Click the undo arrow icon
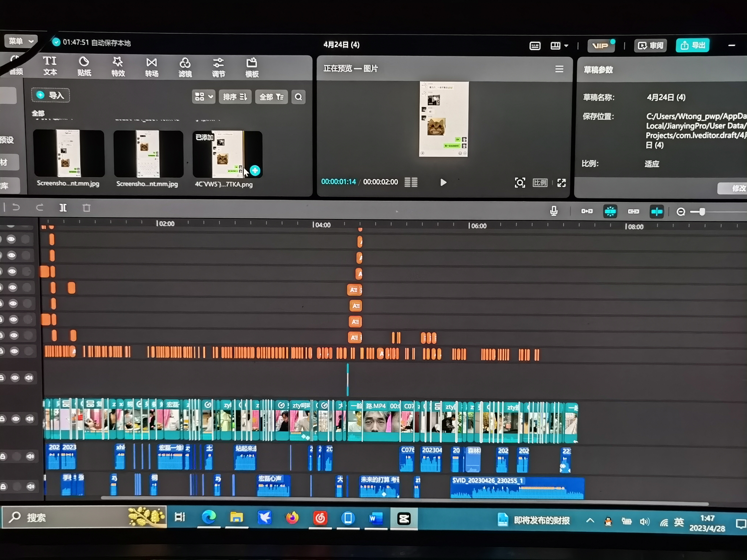Image resolution: width=747 pixels, height=560 pixels. pyautogui.click(x=16, y=207)
